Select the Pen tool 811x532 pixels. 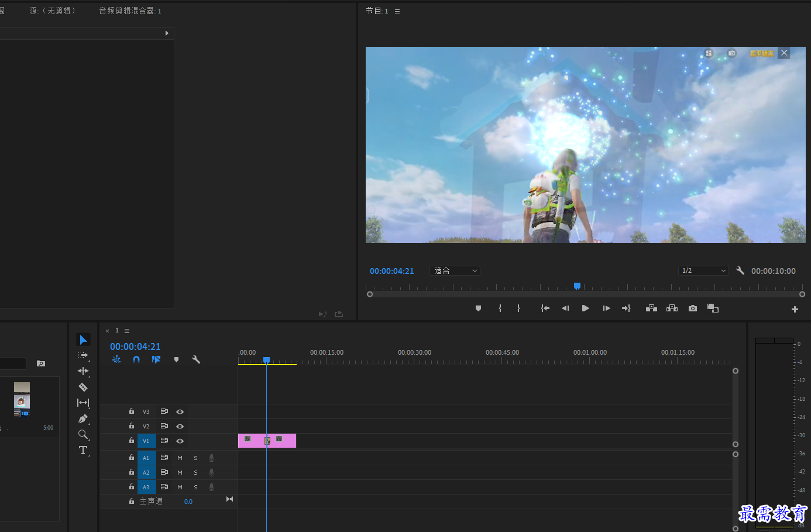point(83,418)
